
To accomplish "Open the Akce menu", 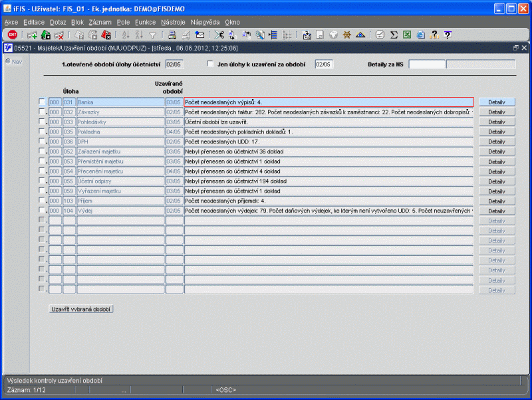I will [x=11, y=23].
